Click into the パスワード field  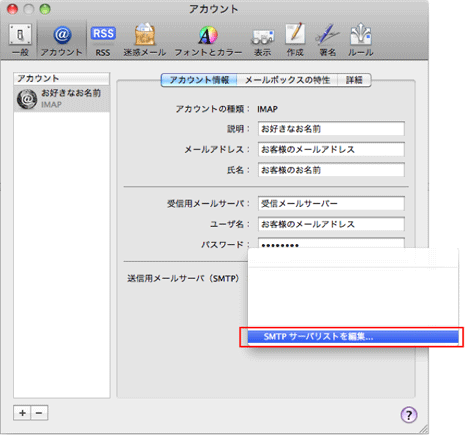coord(331,243)
